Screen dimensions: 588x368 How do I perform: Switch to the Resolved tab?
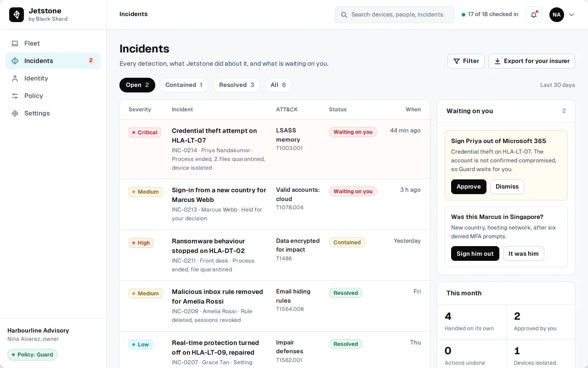click(237, 85)
